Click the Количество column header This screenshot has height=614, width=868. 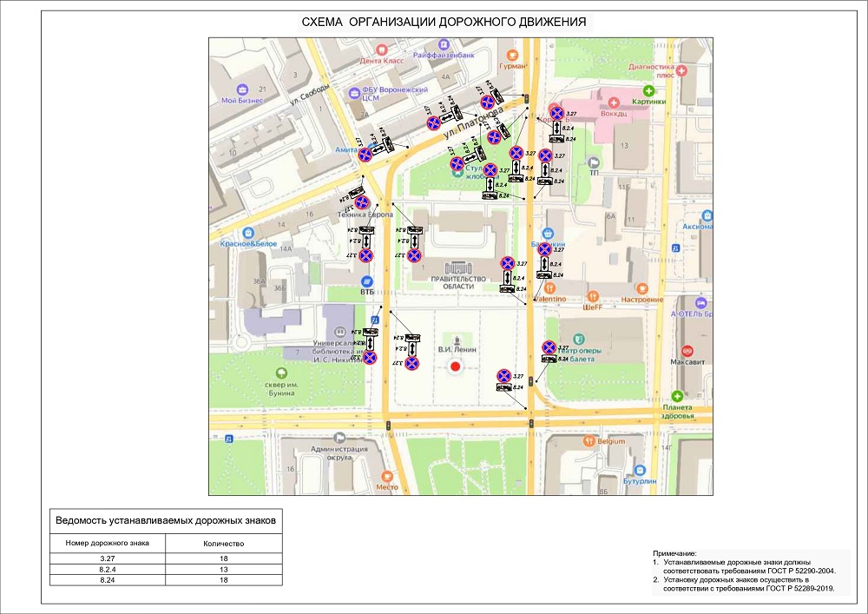(223, 544)
